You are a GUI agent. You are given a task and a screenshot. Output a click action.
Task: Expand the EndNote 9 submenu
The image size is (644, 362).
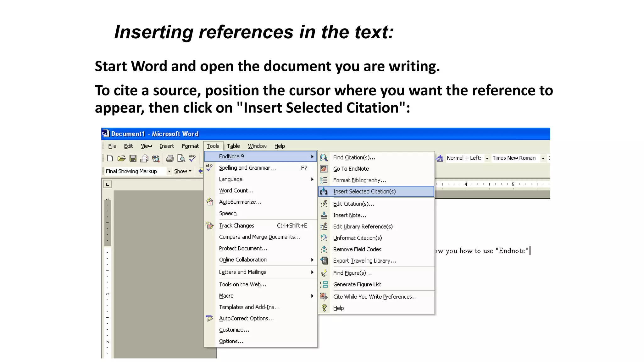click(x=260, y=156)
